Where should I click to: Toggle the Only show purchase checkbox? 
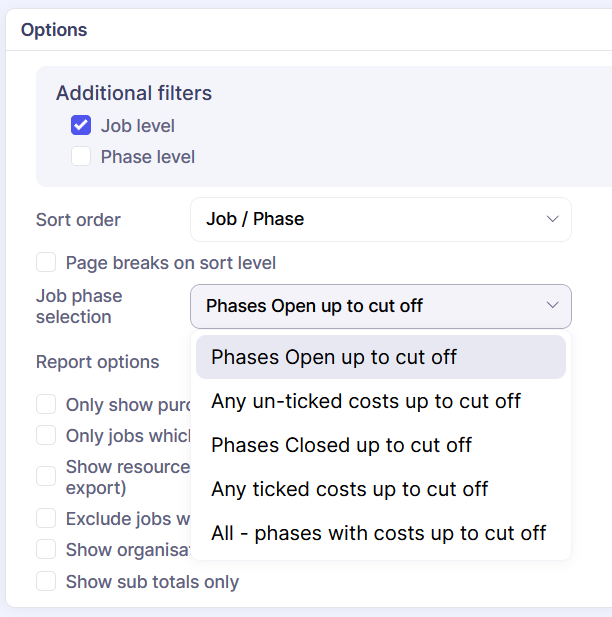click(46, 405)
